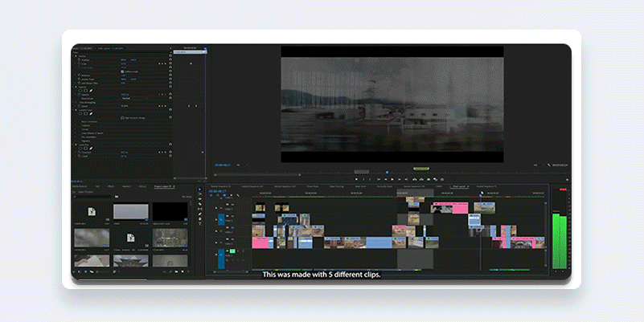This screenshot has width=644, height=322.
Task: Click the Project panel thumbnail zoom slider
Action: (x=103, y=272)
